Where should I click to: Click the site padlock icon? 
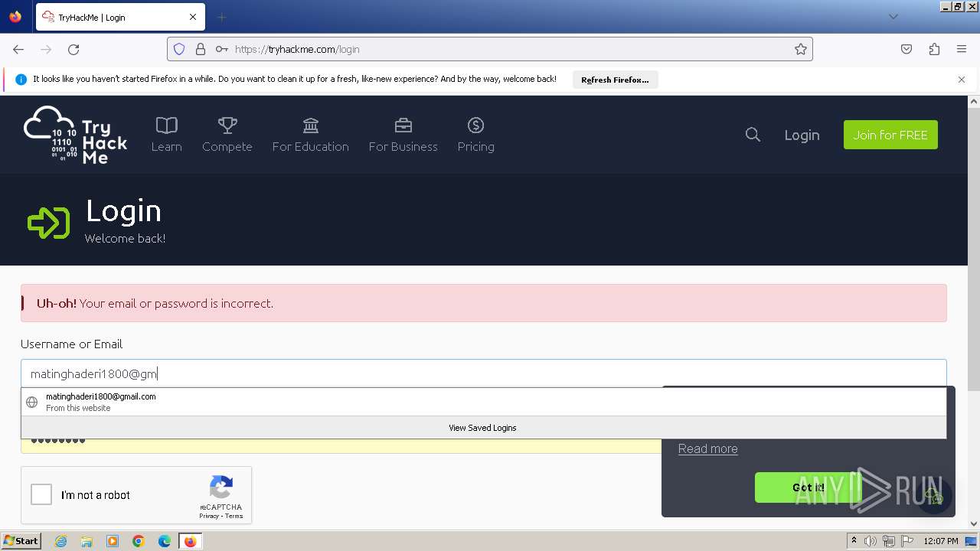point(201,49)
